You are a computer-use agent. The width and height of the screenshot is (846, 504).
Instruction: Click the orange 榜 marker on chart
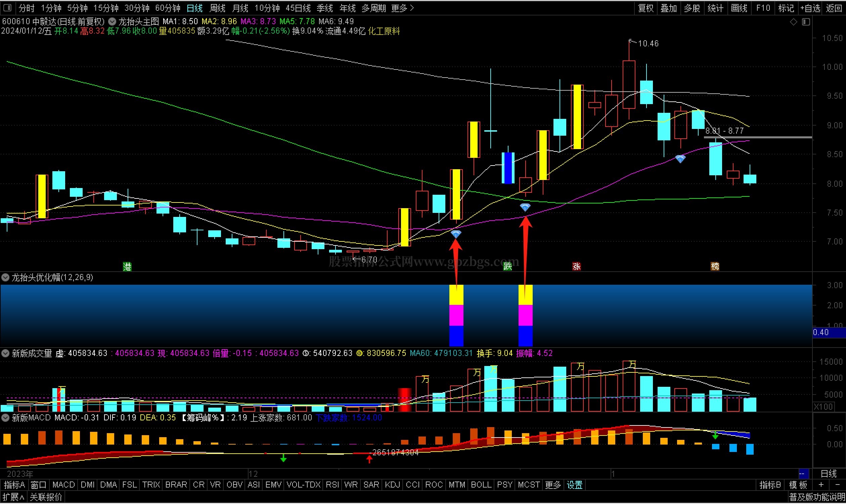point(715,267)
